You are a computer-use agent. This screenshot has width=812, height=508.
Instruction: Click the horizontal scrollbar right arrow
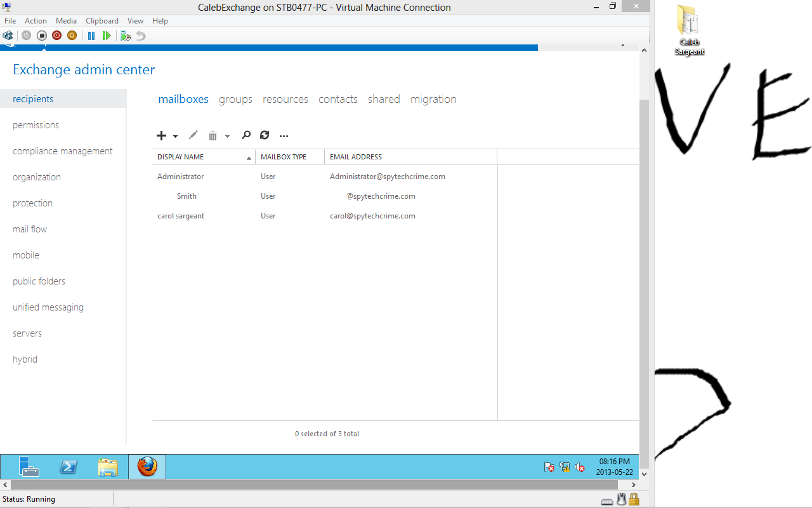point(634,485)
